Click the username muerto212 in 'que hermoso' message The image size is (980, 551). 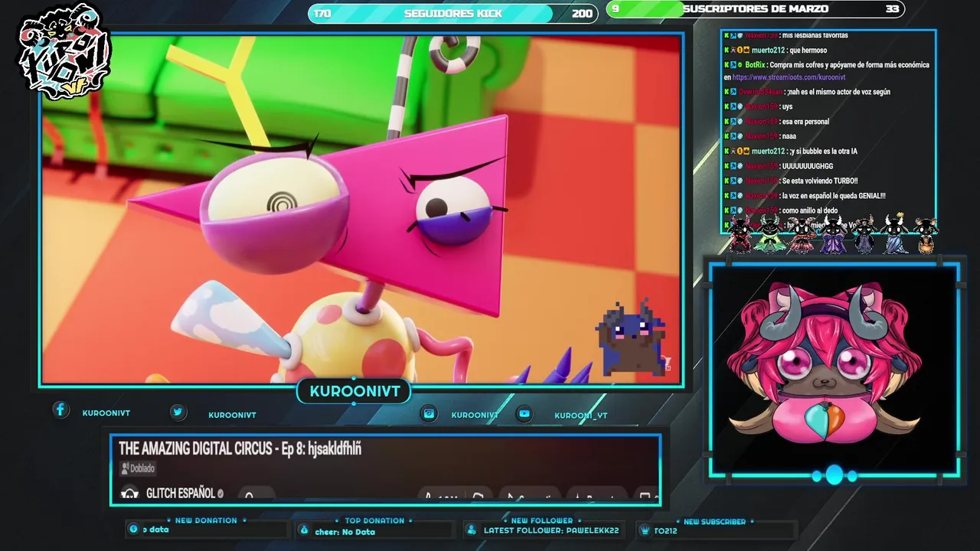[768, 51]
